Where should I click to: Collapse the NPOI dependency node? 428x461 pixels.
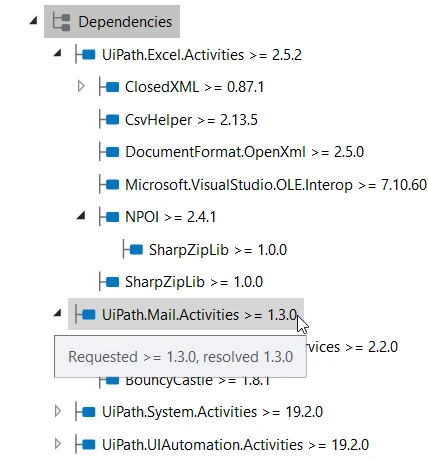click(81, 216)
